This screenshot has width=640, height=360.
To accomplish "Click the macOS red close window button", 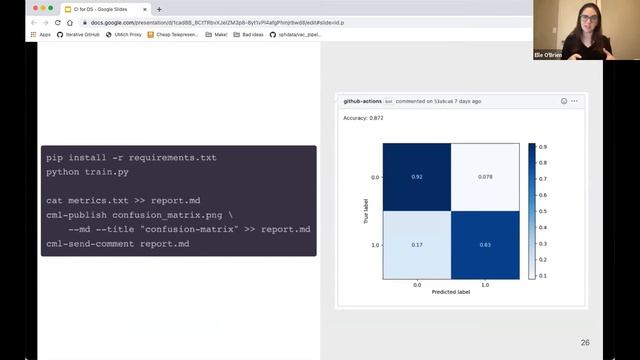I will click(x=36, y=8).
